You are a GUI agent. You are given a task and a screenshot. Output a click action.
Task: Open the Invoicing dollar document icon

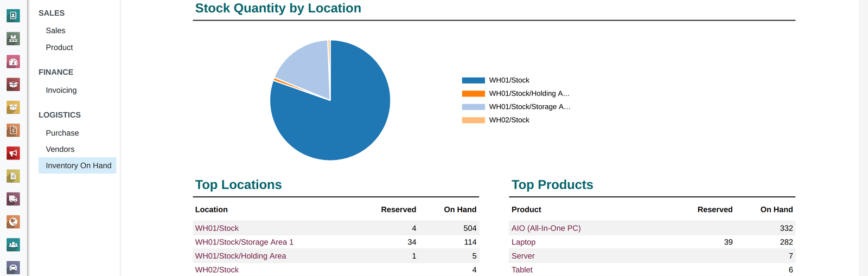coord(13,130)
